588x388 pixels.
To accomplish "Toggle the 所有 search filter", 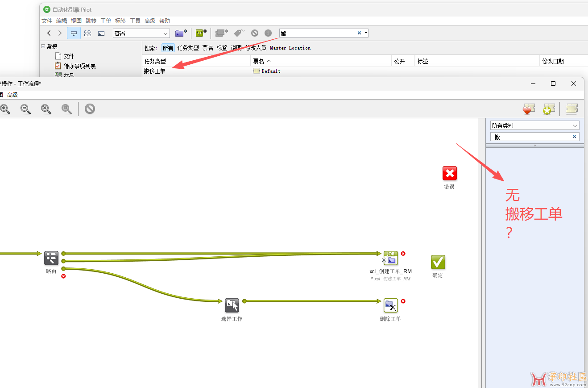I will click(x=168, y=48).
